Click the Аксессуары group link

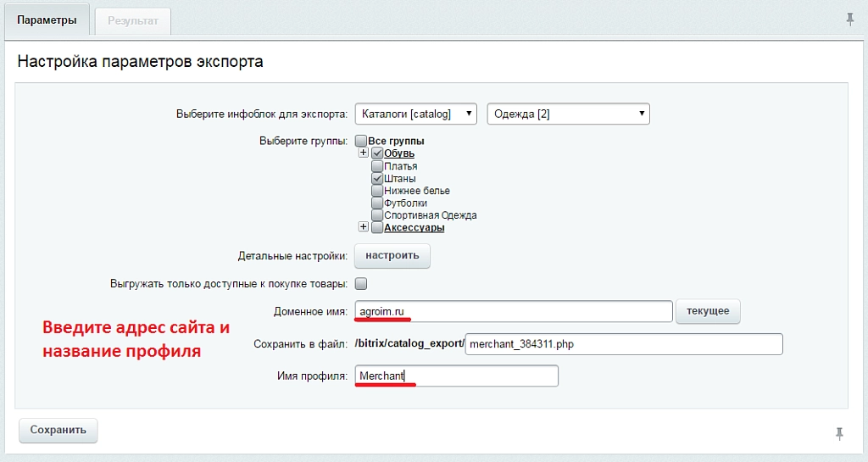pyautogui.click(x=414, y=227)
